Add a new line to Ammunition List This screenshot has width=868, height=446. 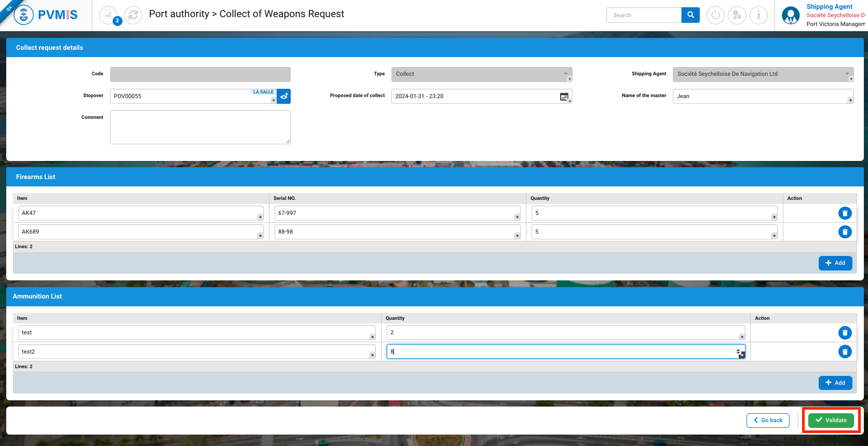click(835, 383)
